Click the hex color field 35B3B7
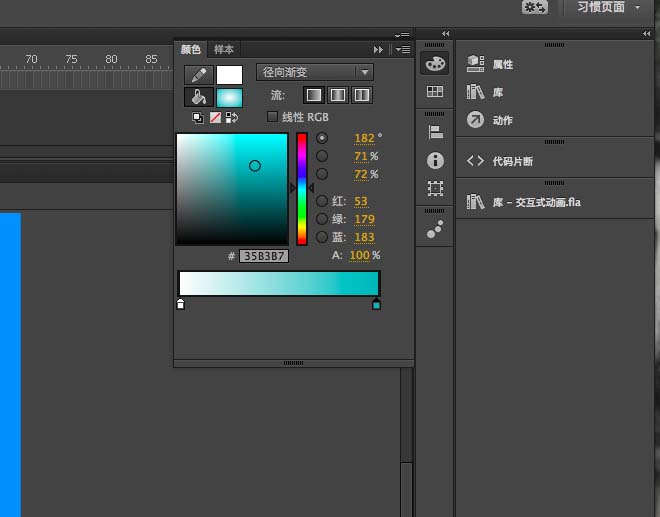Screen dimensions: 660x517 tap(264, 256)
